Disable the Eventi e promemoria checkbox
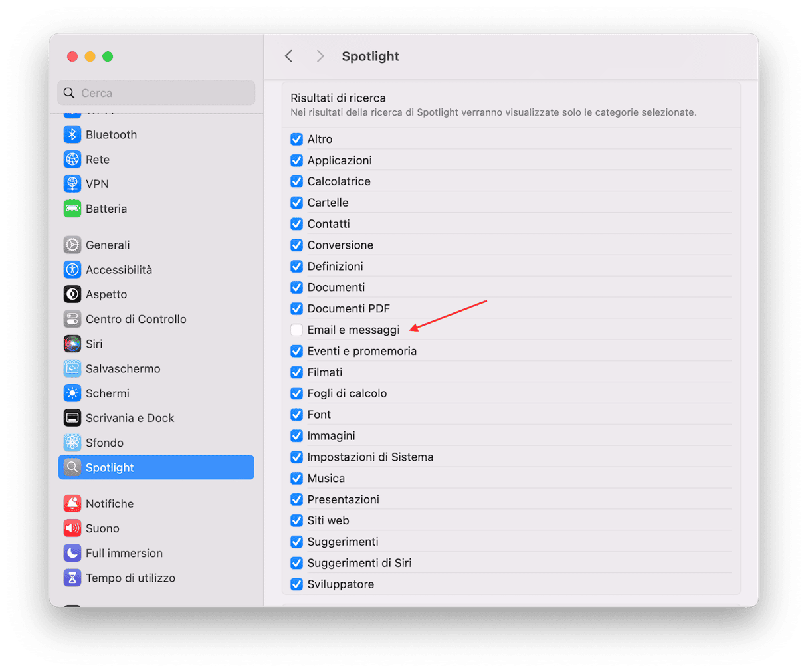Screen dimensions: 808x672 point(297,351)
